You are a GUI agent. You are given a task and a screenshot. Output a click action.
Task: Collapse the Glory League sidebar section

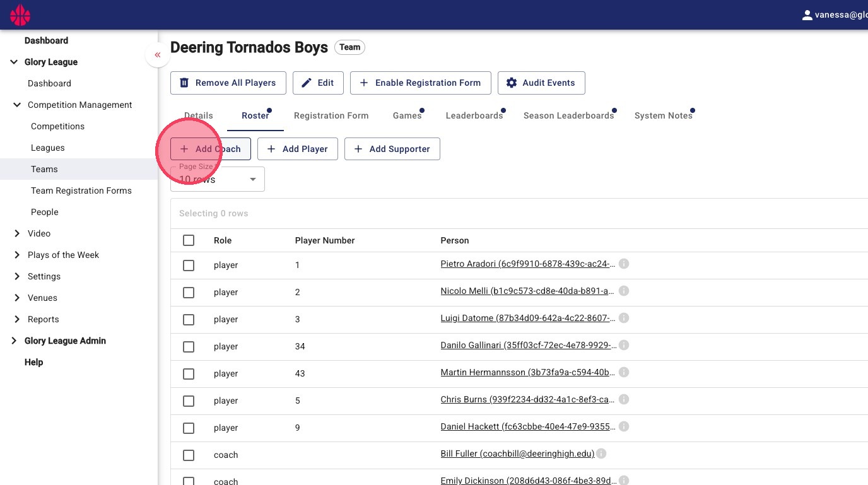pos(14,62)
